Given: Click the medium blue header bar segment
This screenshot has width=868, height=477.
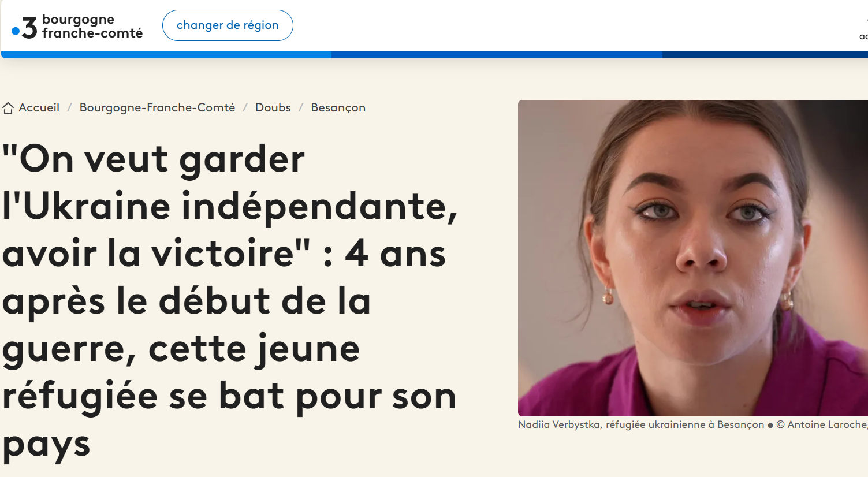Looking at the screenshot, I should click(497, 55).
